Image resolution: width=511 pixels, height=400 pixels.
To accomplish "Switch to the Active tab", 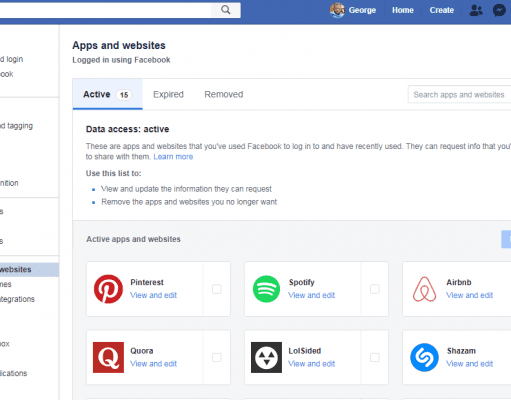I will point(107,94).
